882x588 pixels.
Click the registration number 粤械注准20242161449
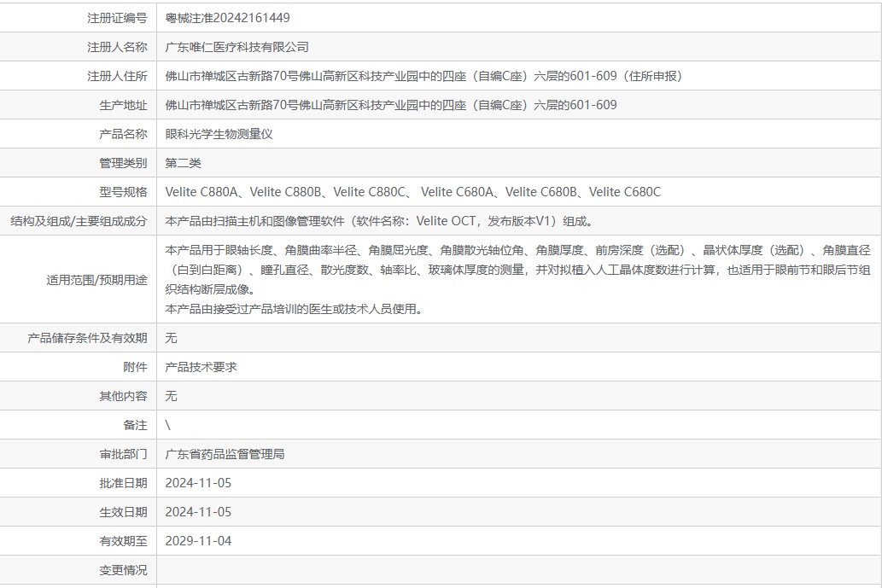pyautogui.click(x=227, y=18)
